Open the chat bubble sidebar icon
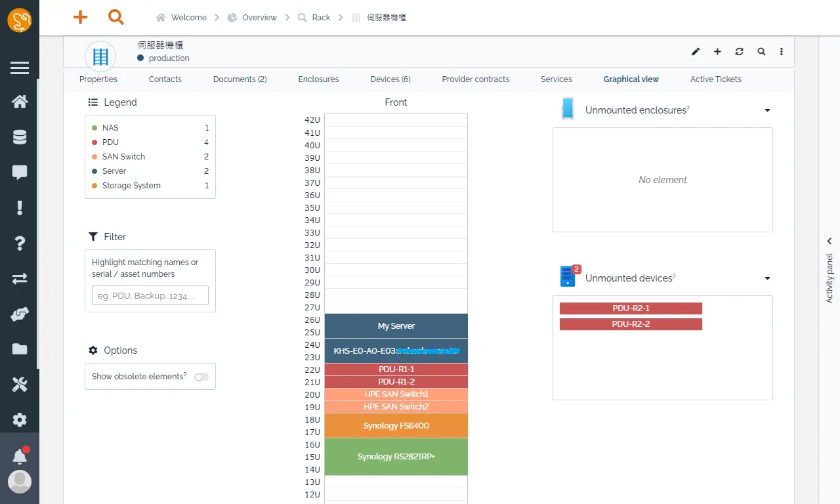The image size is (840, 504). tap(20, 173)
